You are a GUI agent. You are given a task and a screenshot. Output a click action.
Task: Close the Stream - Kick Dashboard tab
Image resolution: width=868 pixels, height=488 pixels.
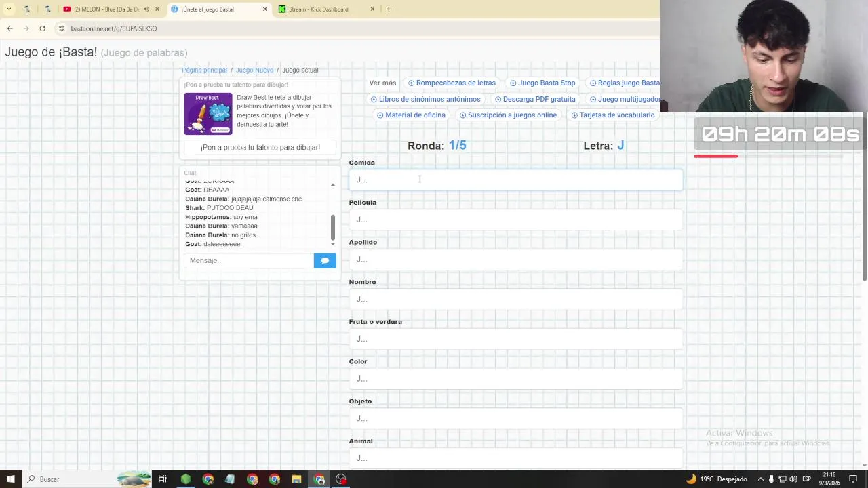pos(372,9)
